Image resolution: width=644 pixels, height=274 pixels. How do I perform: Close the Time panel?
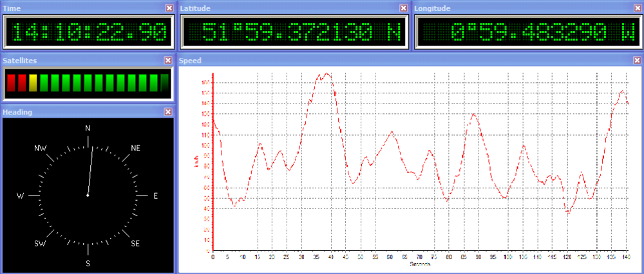[x=169, y=8]
